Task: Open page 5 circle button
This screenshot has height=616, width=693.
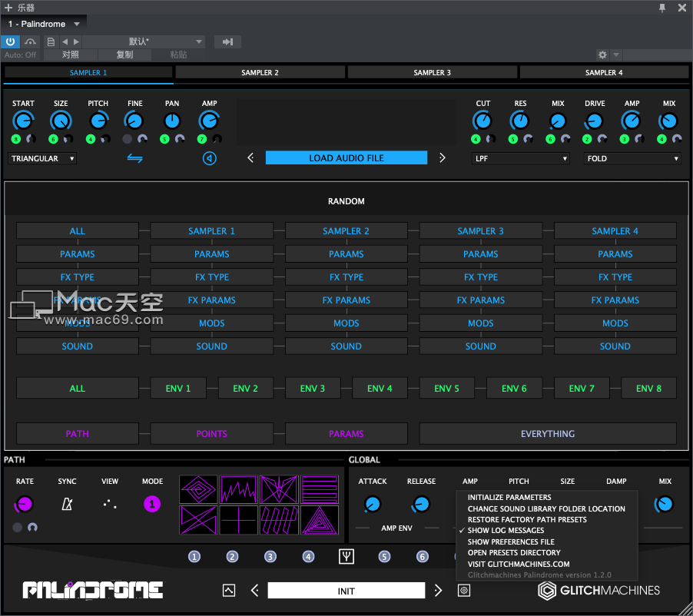Action: pos(384,556)
